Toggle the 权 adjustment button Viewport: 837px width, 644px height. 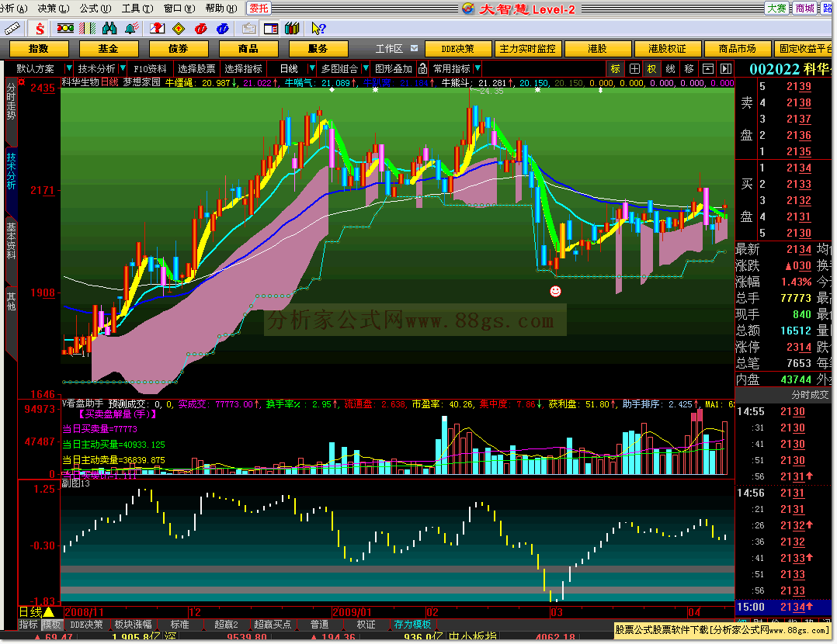651,69
